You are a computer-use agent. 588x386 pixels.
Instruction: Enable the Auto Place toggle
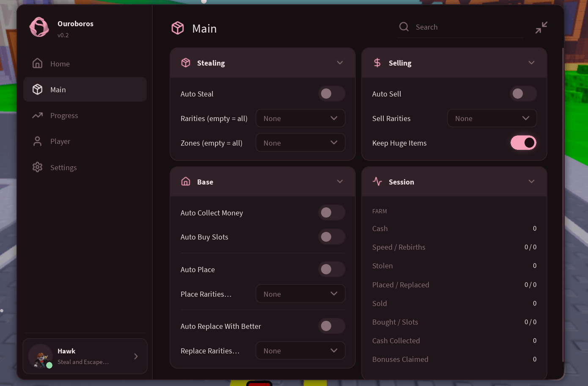[x=332, y=269]
